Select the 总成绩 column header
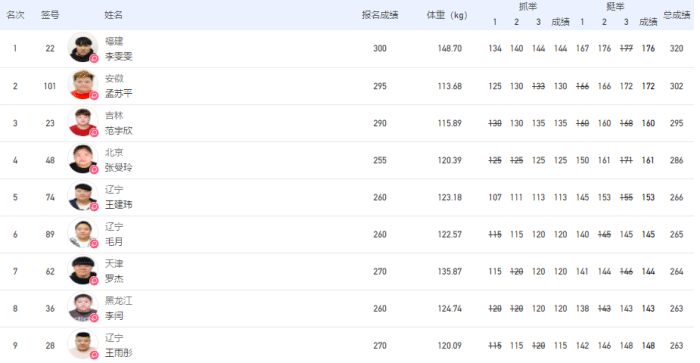 (677, 15)
